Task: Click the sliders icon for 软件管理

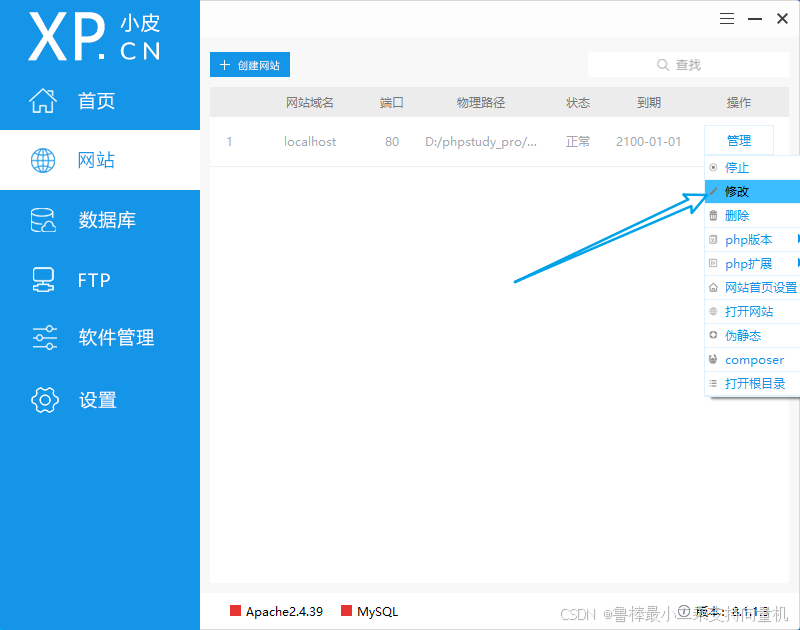Action: [45, 337]
